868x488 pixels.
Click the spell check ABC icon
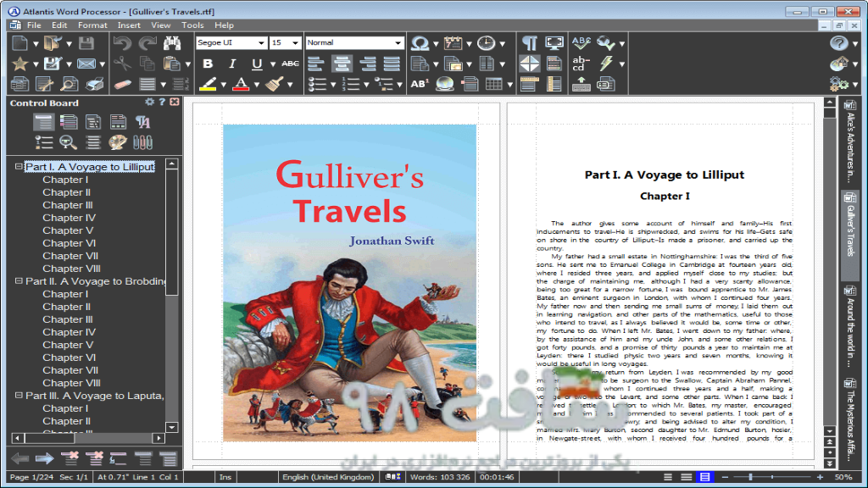[581, 43]
